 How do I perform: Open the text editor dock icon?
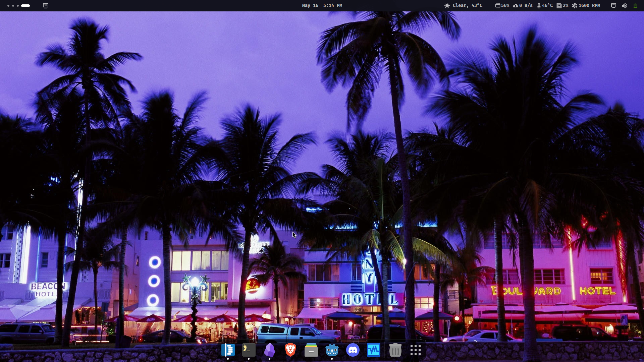pyautogui.click(x=228, y=350)
